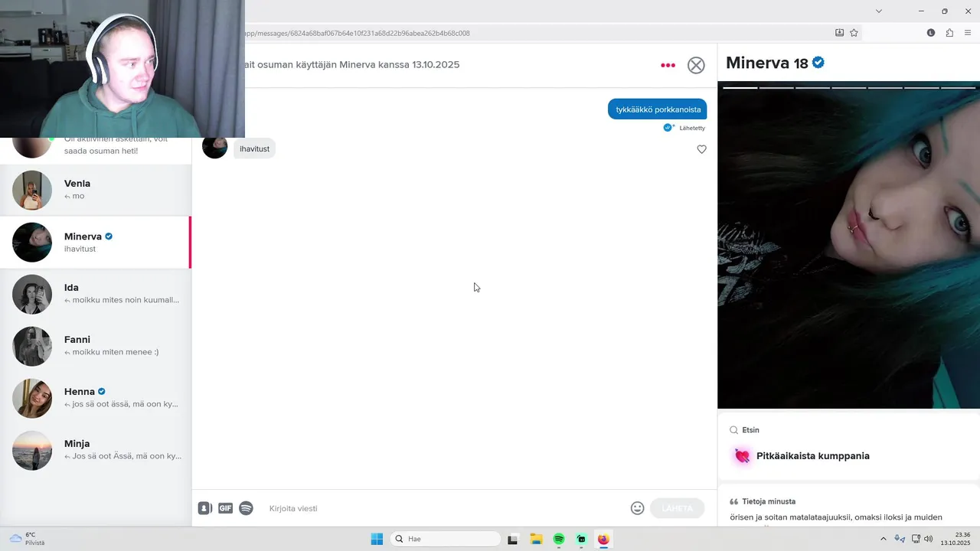Expand the system tray hidden icons chevron
This screenshot has width=980, height=551.
point(883,539)
